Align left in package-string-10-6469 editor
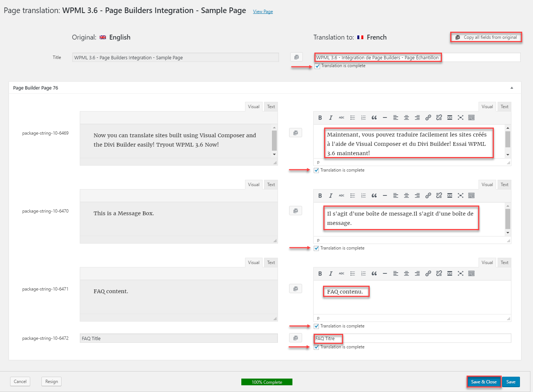533x392 pixels. point(396,117)
